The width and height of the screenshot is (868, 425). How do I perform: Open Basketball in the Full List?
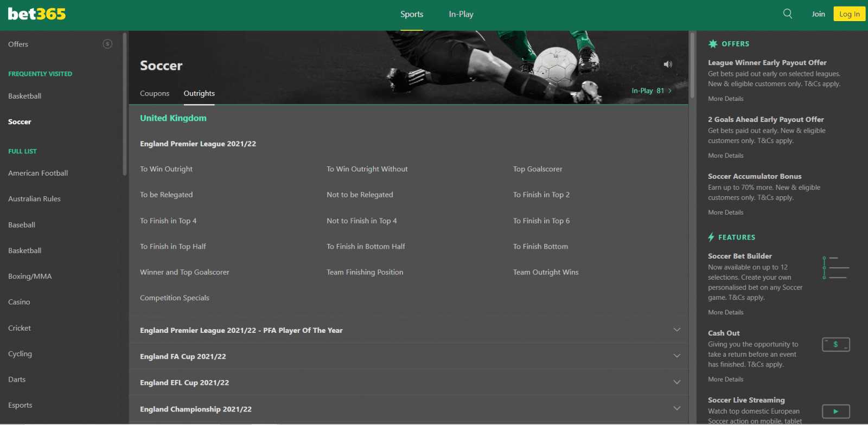25,250
